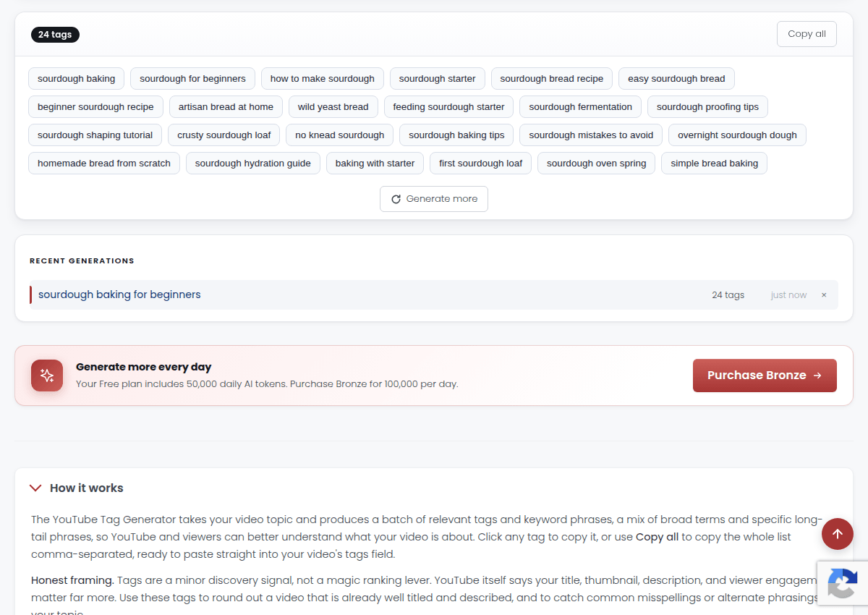The image size is (868, 615).
Task: Click the 'just now' timestamp
Action: [x=788, y=295]
